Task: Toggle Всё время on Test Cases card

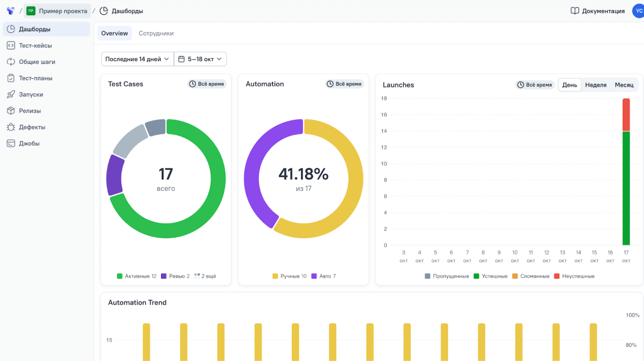Action: click(x=206, y=84)
